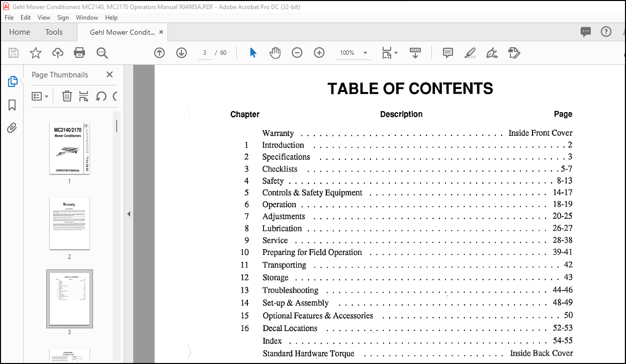Select page 3 contents thumbnail
This screenshot has width=626, height=364.
pos(69,299)
